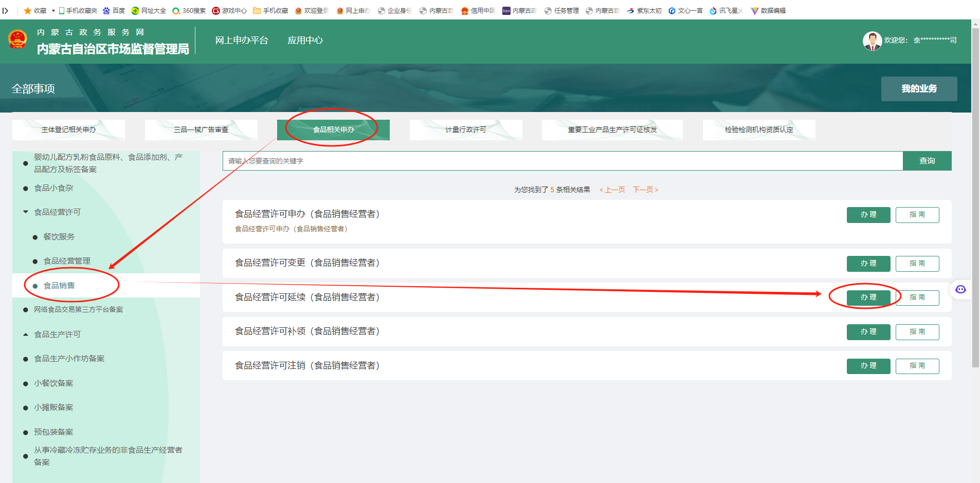The width and height of the screenshot is (980, 483).
Task: Collapse the 食品经营许可 tree node
Action: (26, 212)
